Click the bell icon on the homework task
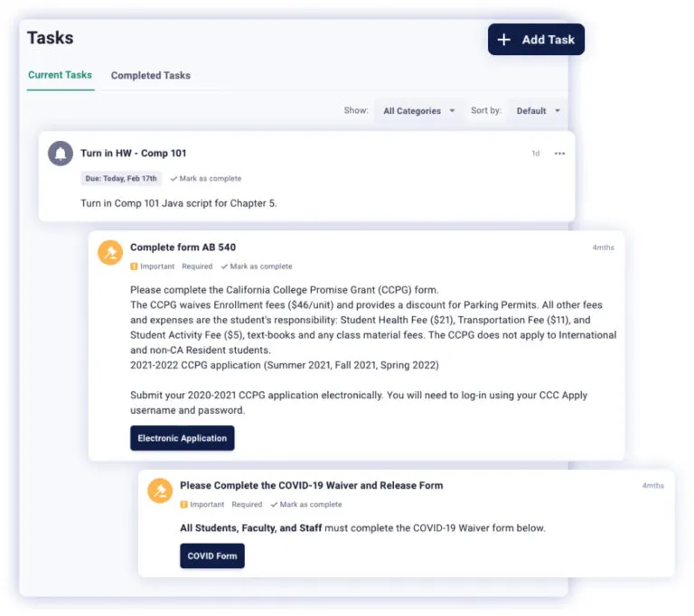 coord(61,154)
